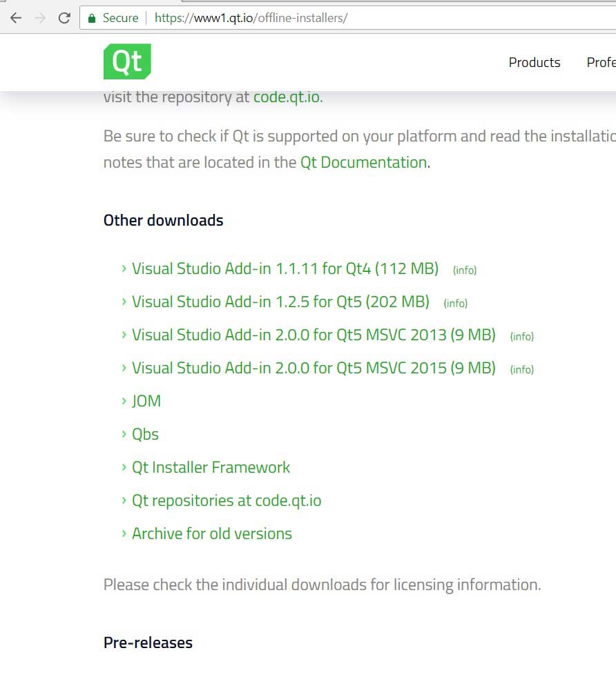Download Visual Studio Add-in 1.1.11 for Qt4

pos(285,268)
